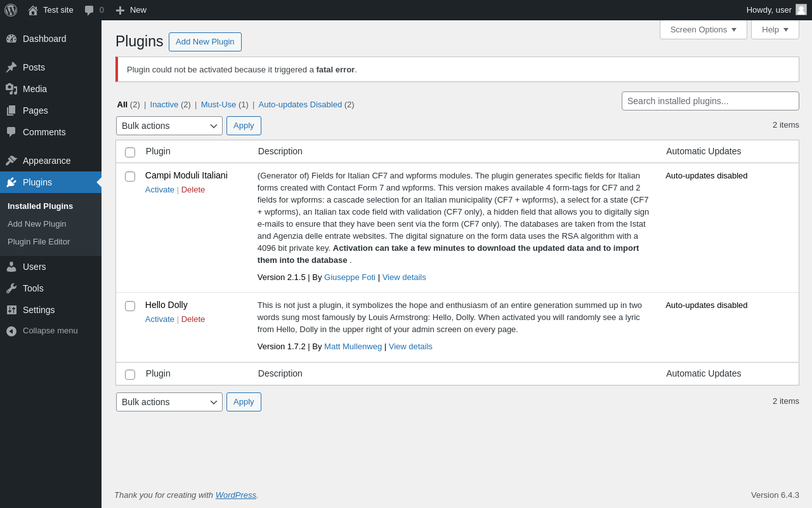Delete the Hello Dolly plugin
Screen dimensions: 812x508
[x=193, y=319]
